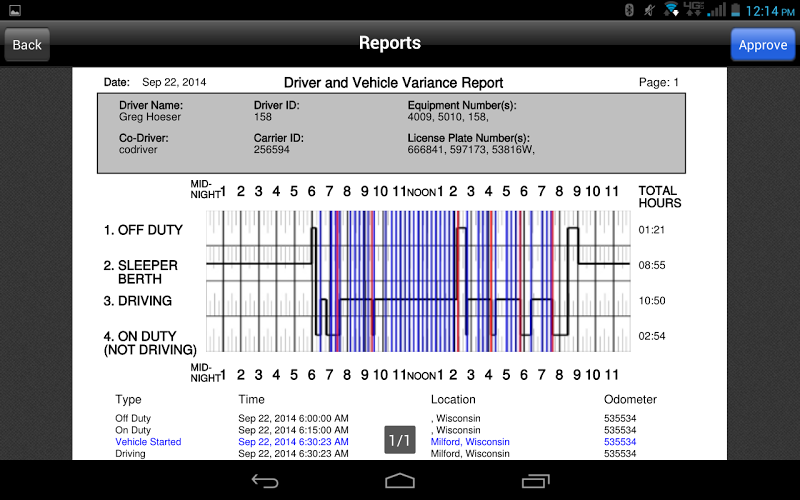Tap driver name Greg Hoeser
Viewport: 800px width, 500px height.
pos(149,117)
